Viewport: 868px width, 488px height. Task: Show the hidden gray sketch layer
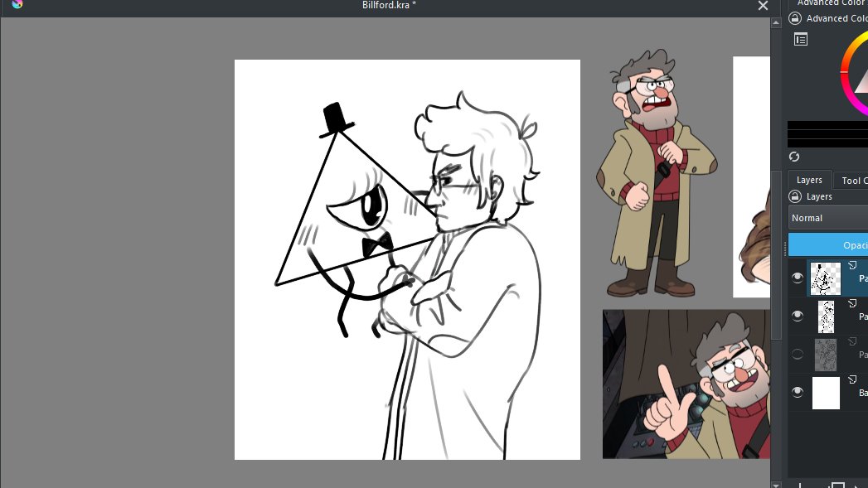tap(798, 354)
